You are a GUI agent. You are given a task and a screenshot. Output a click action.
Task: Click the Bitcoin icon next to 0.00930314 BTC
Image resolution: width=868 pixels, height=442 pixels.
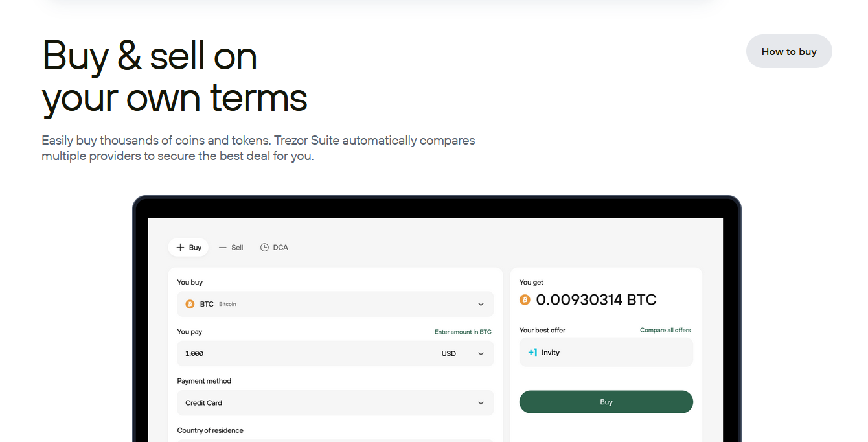tap(525, 299)
